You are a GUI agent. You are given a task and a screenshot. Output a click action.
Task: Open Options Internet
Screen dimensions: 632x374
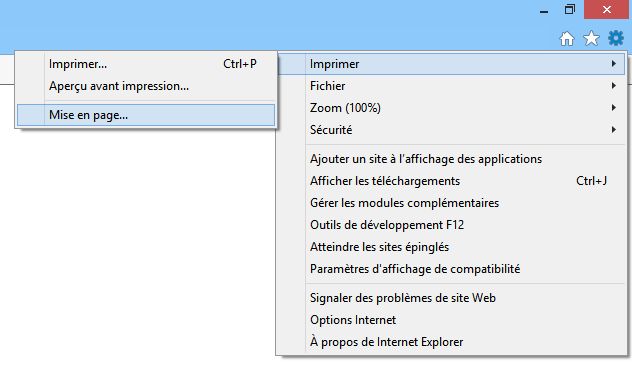451,320
